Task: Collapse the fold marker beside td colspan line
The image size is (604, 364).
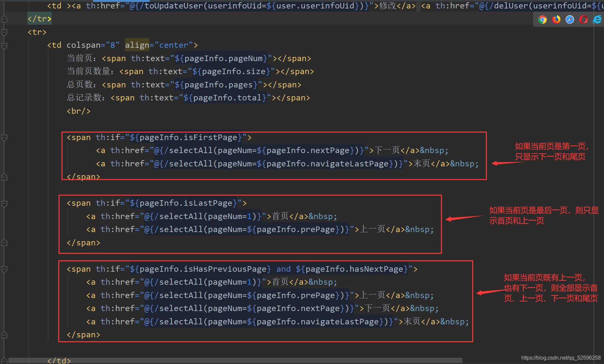Action: point(5,45)
